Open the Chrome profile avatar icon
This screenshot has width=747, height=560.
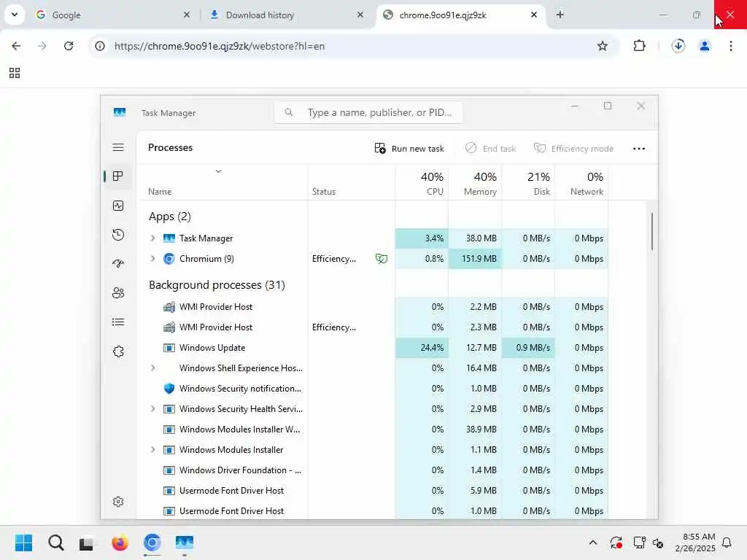[705, 46]
